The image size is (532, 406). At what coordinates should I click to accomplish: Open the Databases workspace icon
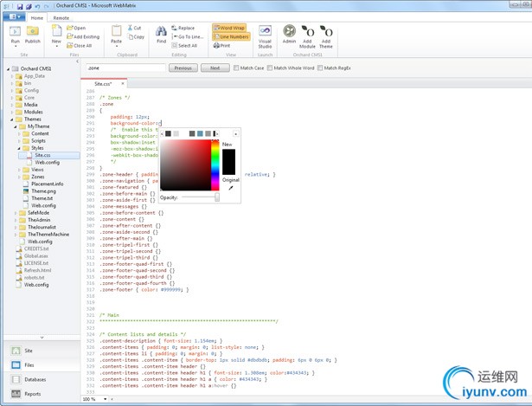[16, 379]
